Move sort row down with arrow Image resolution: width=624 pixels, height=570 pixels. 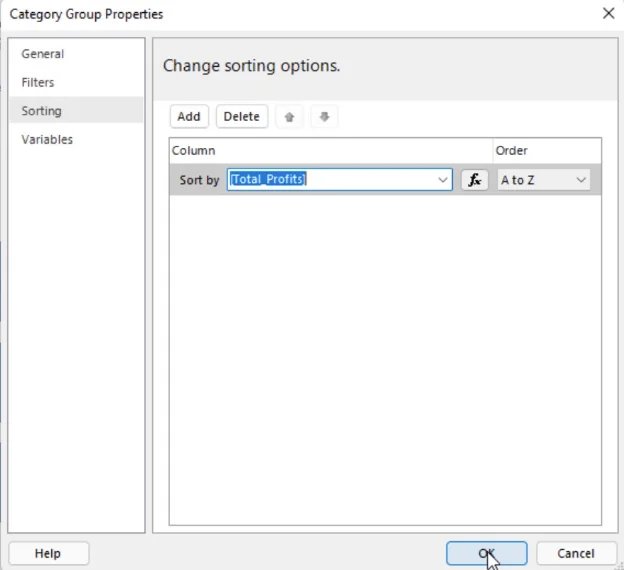point(324,117)
